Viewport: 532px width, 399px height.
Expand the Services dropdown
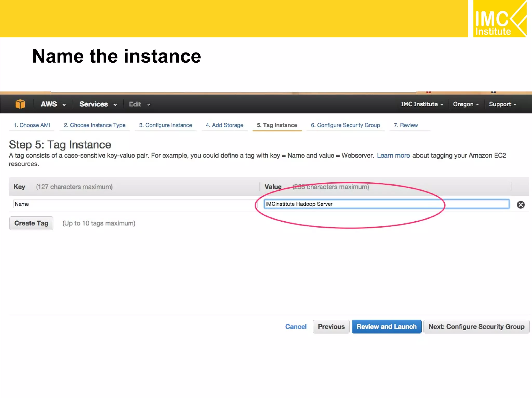(x=98, y=104)
